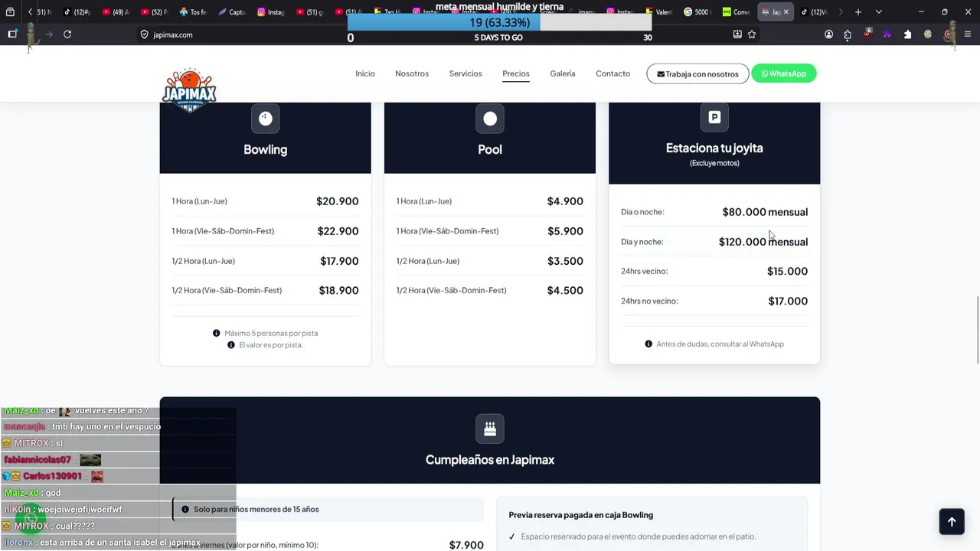Click the Cumpleaños en Japimax heading
Screen dimensions: 980x551
[x=490, y=460]
